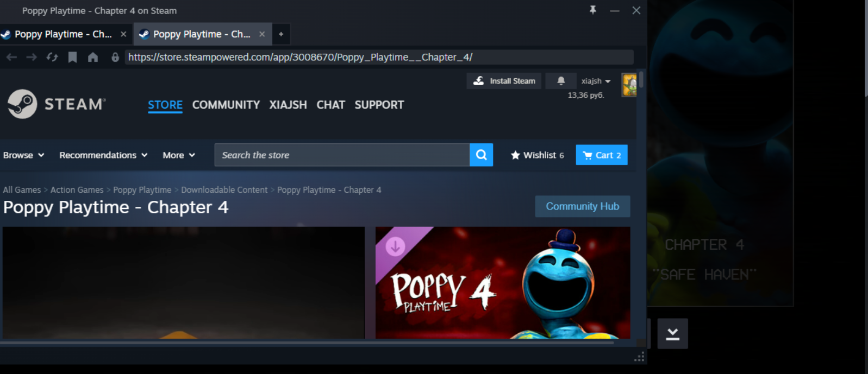Click the wallet balance 13,36 руб.
Viewport: 868px width, 374px height.
586,95
